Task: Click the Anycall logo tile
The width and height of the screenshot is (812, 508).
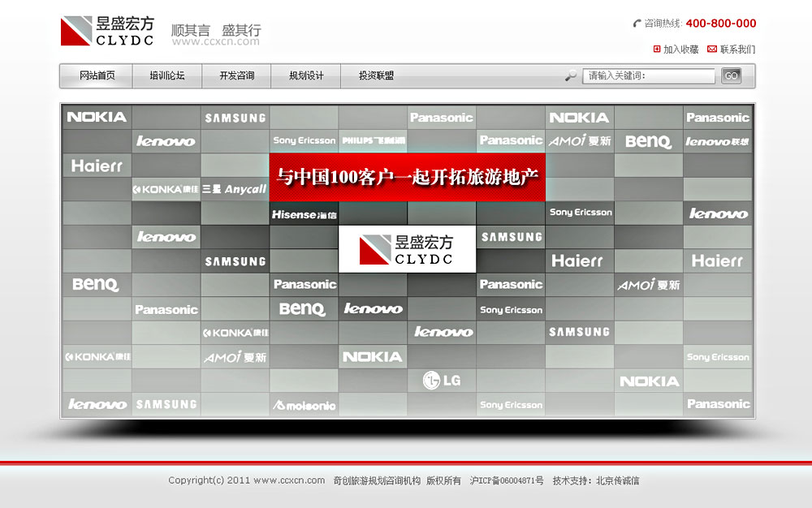Action: (235, 189)
